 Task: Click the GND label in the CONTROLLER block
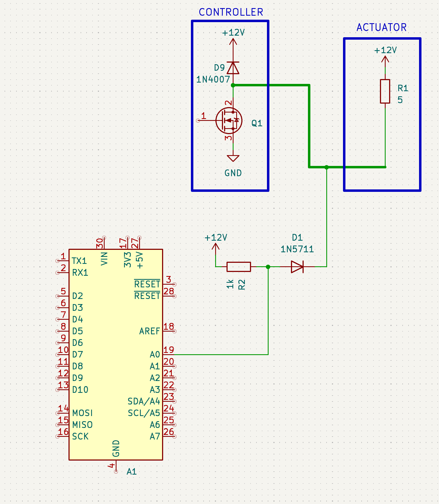(x=233, y=173)
